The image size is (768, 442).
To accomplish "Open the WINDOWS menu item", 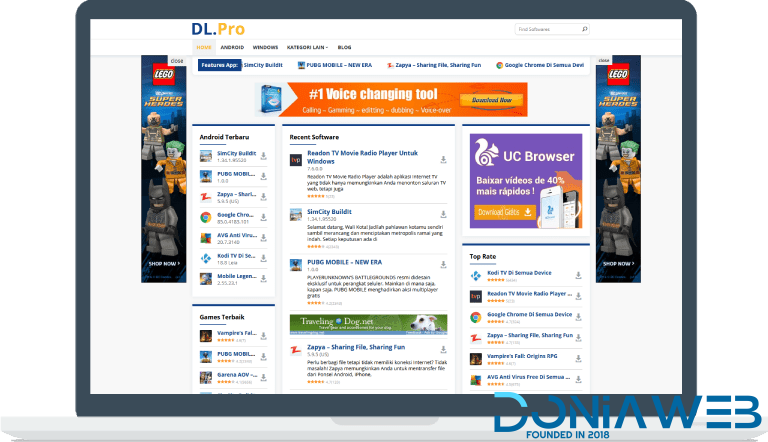I will tap(265, 48).
